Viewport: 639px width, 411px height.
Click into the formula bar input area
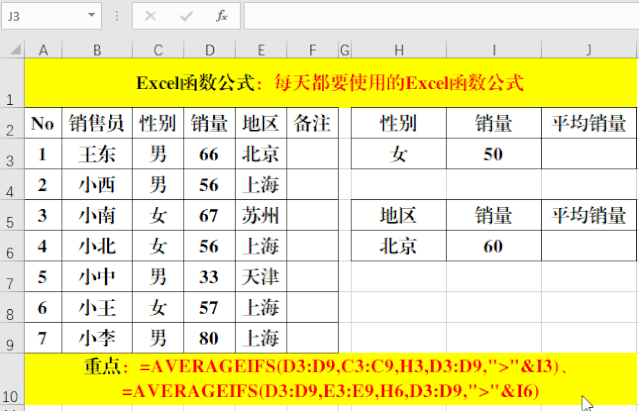point(441,16)
